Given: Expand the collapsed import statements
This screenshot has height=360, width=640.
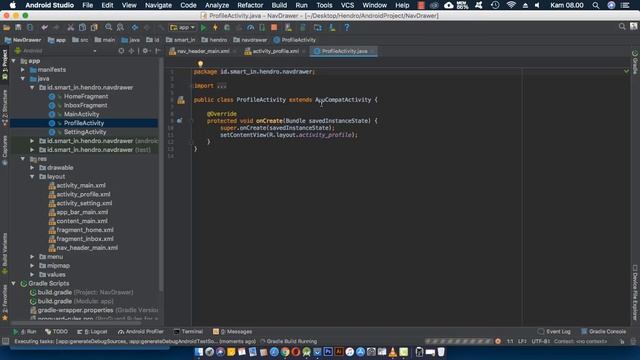Looking at the screenshot, I should (221, 86).
